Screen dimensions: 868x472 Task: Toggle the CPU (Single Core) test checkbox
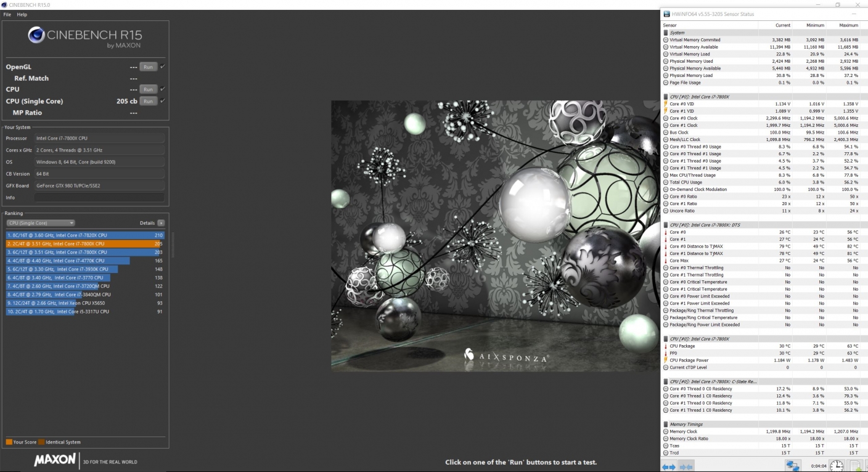[x=163, y=101]
